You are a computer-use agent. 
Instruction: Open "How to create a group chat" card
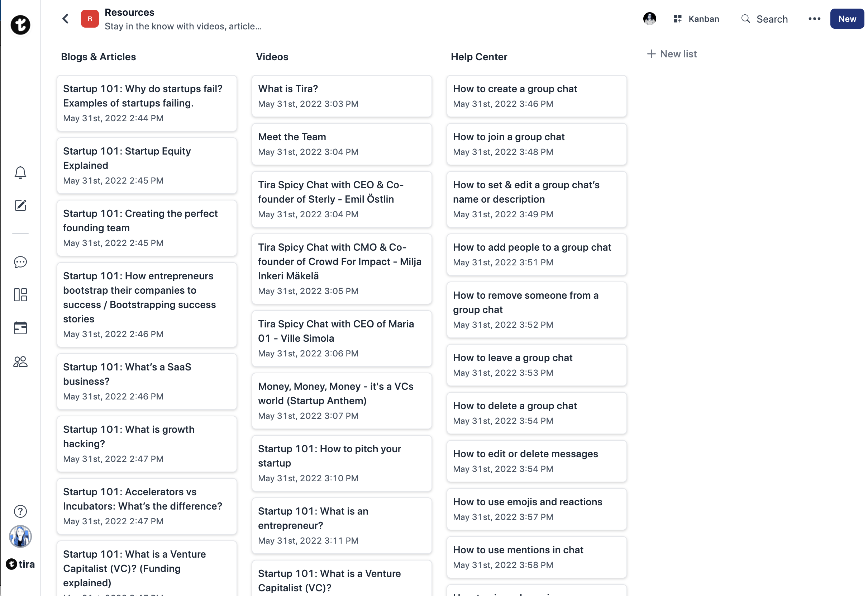tap(536, 96)
